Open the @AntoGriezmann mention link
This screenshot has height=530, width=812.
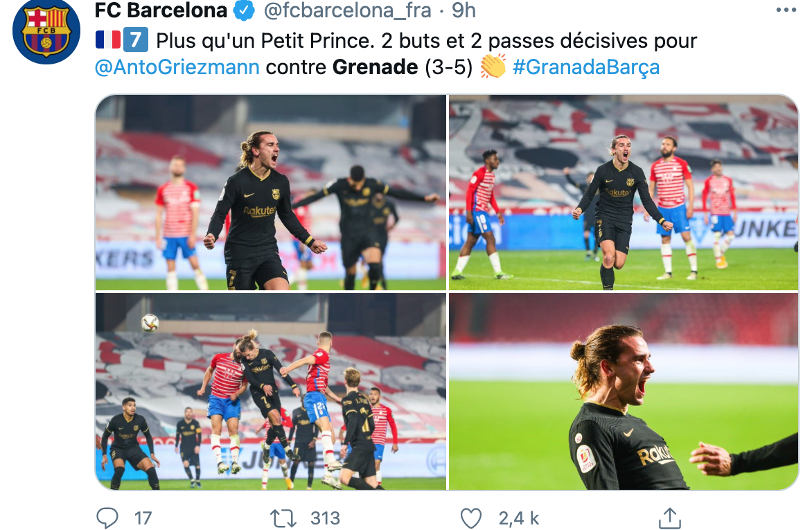177,67
